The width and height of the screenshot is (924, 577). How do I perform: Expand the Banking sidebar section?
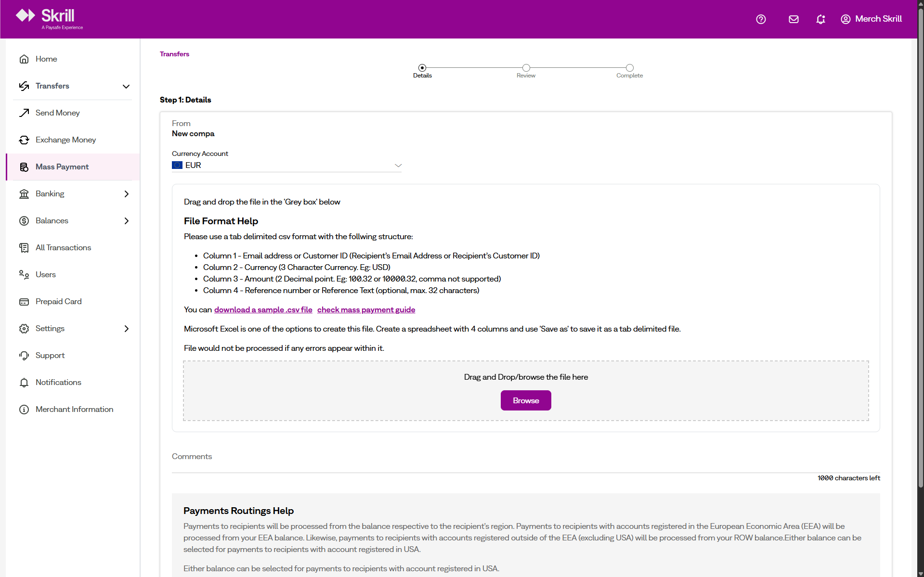click(x=126, y=193)
